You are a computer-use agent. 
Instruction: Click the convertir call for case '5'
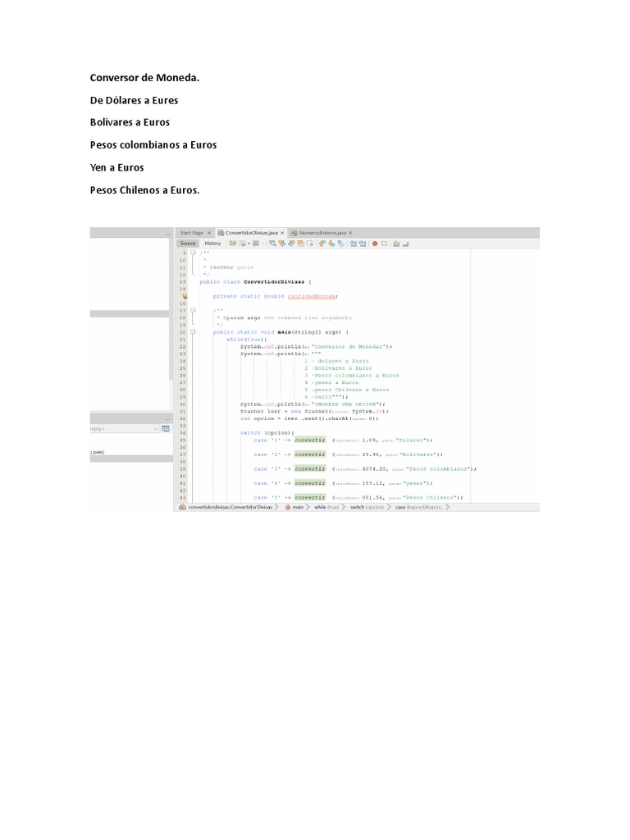309,498
